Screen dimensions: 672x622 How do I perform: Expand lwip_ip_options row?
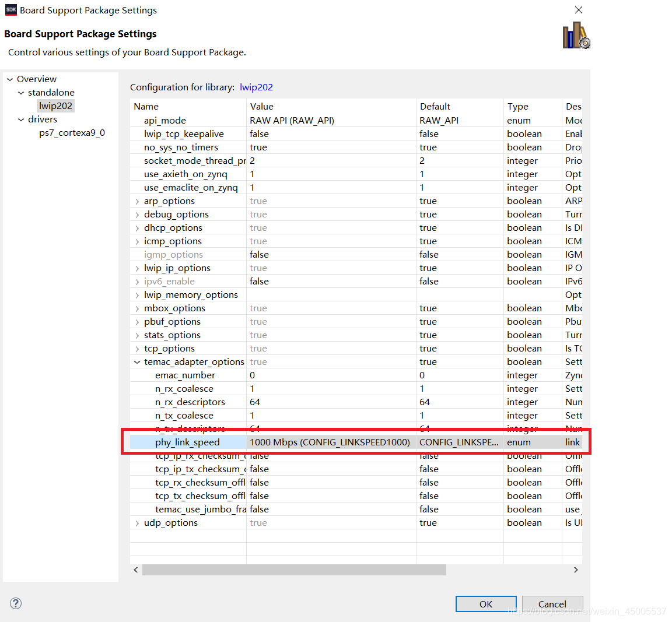(137, 269)
